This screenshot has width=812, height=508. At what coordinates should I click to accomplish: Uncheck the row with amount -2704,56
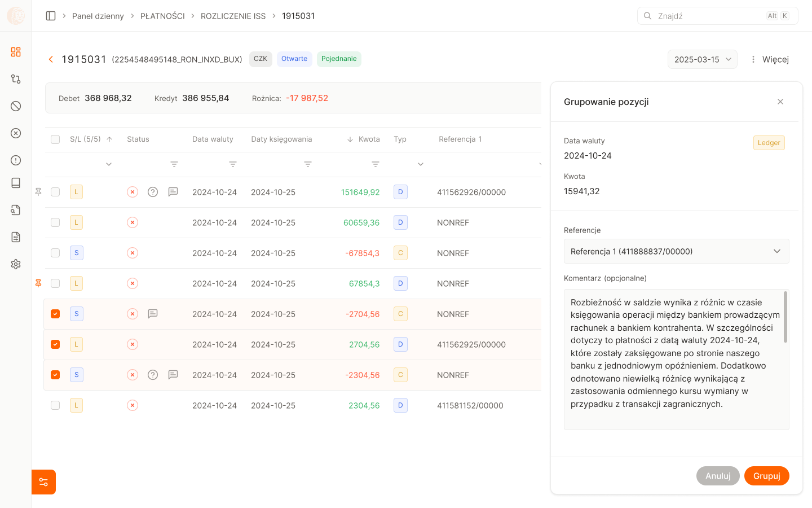point(55,314)
